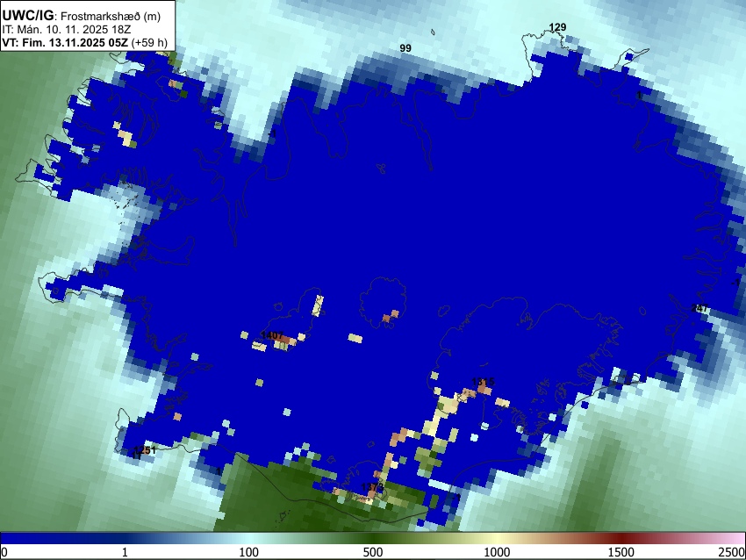Click the colorbar tick label 100
This screenshot has height=560, width=746.
click(249, 552)
